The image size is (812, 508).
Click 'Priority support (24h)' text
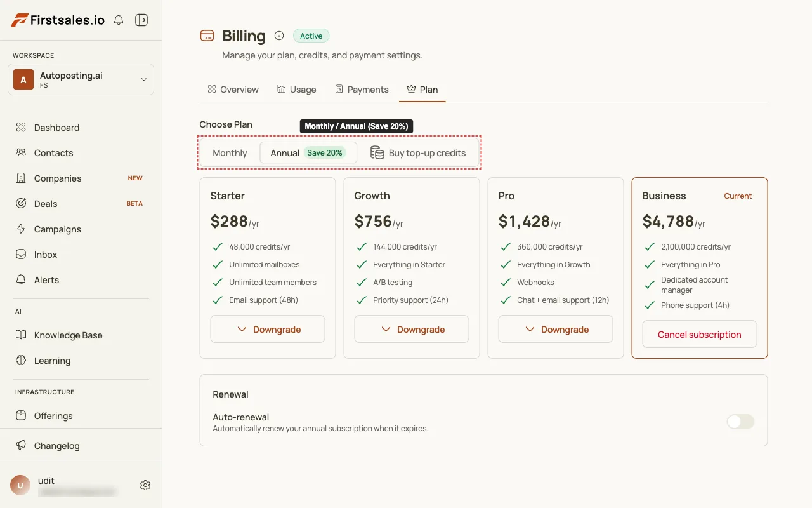pos(410,300)
